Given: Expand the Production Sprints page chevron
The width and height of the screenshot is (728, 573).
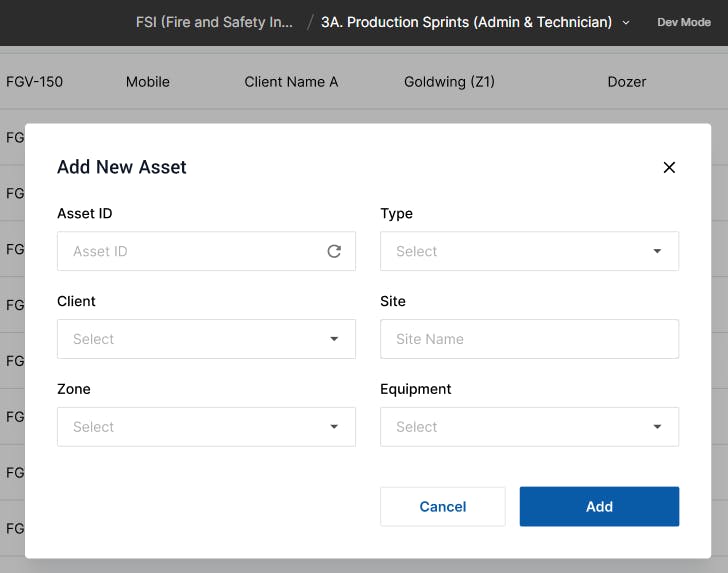Looking at the screenshot, I should pos(627,22).
